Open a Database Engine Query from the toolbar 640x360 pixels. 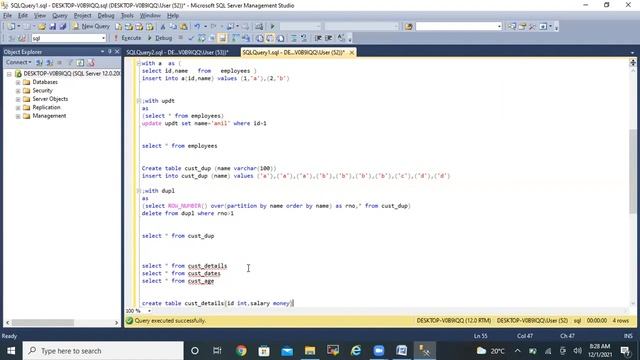118,27
